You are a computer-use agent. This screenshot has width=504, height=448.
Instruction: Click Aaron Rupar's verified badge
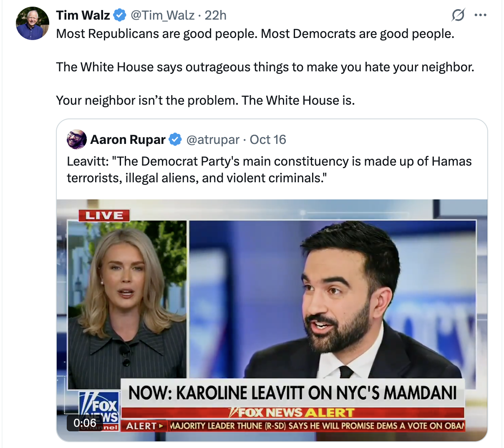click(x=175, y=139)
